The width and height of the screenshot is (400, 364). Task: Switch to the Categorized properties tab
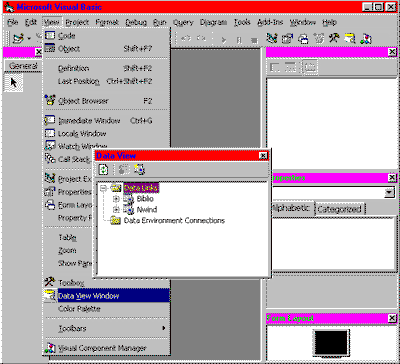point(339,209)
